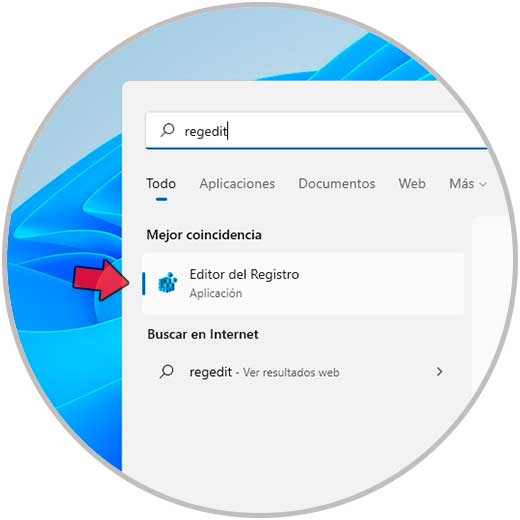Open the Editor del Registro app icon
The height and width of the screenshot is (520, 520).
pyautogui.click(x=167, y=283)
